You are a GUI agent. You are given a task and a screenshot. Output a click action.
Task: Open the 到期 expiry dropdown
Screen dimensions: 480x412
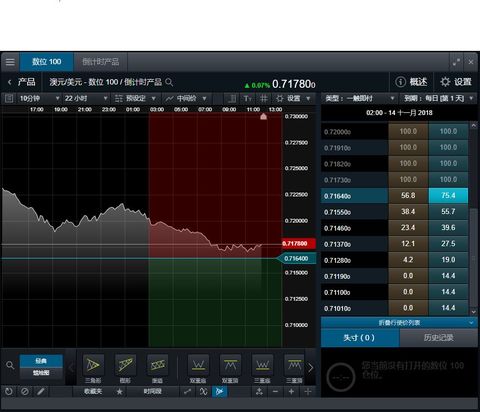click(438, 98)
